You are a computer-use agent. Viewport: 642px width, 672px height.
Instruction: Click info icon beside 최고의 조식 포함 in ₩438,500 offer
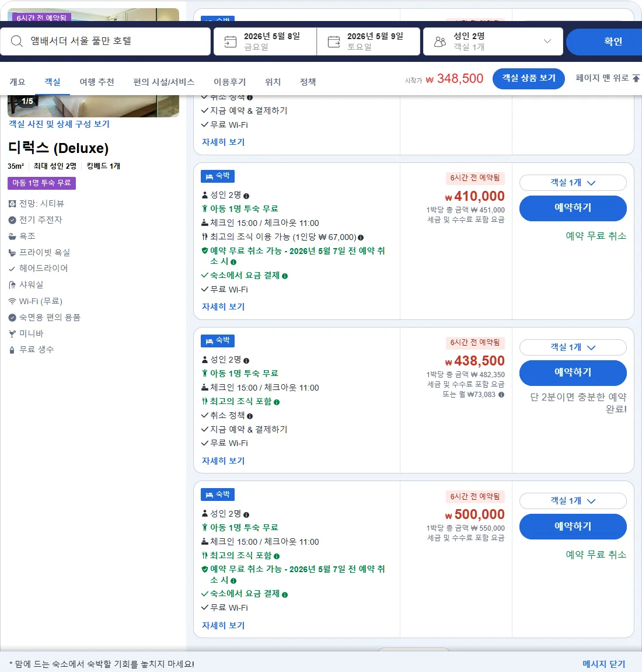(x=277, y=402)
